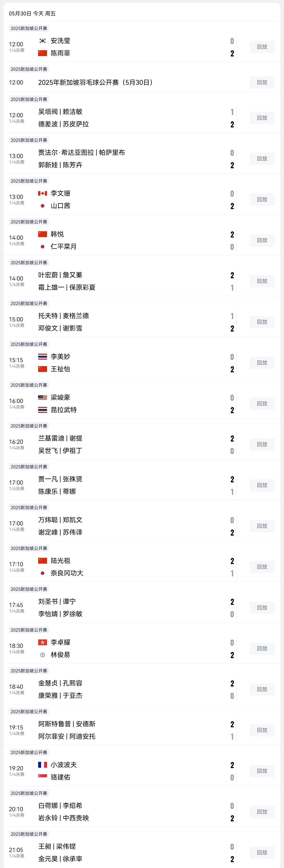284x868 pixels.
Task: Replay the 安洗莹 vs 陈雨菲 match
Action: [262, 47]
